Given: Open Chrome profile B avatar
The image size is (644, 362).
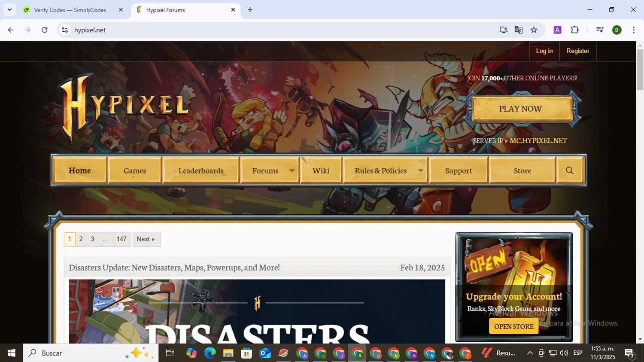Looking at the screenshot, I should tap(617, 30).
